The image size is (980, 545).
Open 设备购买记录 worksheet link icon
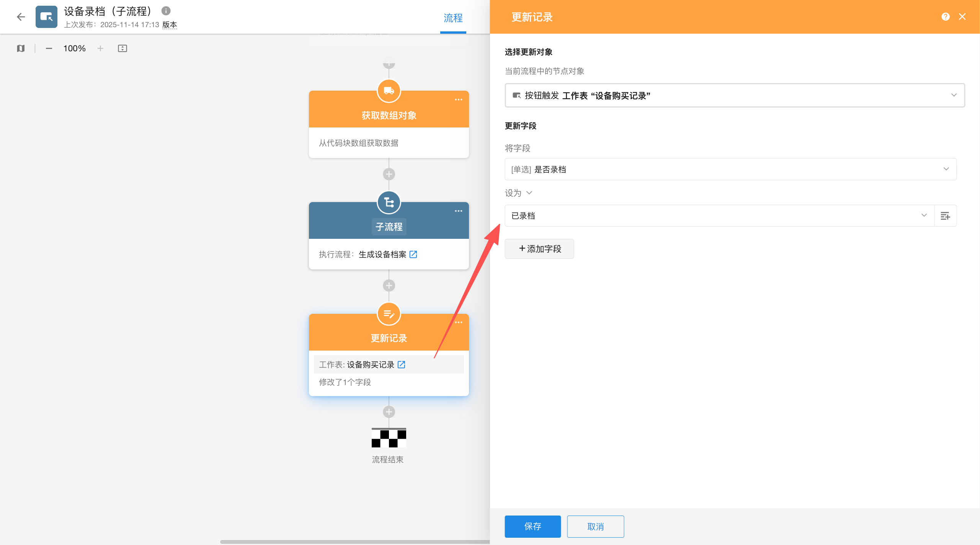pos(401,365)
